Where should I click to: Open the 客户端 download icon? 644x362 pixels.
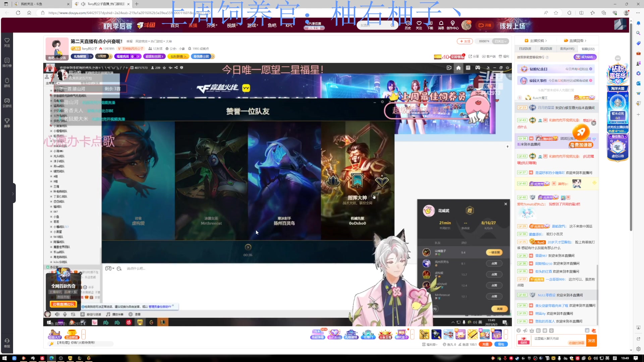489,56
